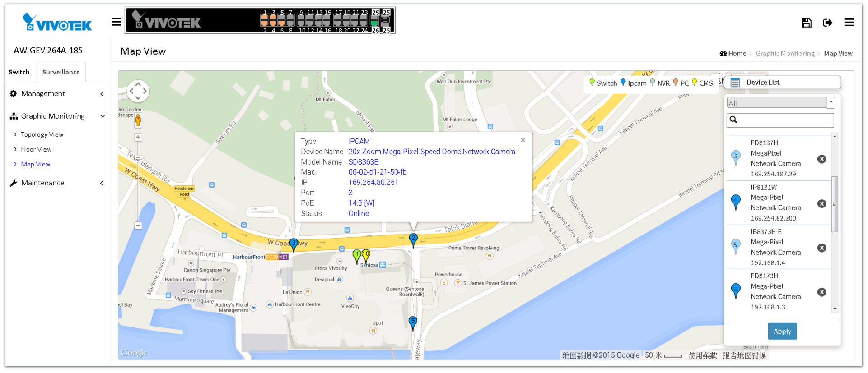Viewport: 868px width, 373px height.
Task: Open the All device type dropdown
Action: (781, 103)
